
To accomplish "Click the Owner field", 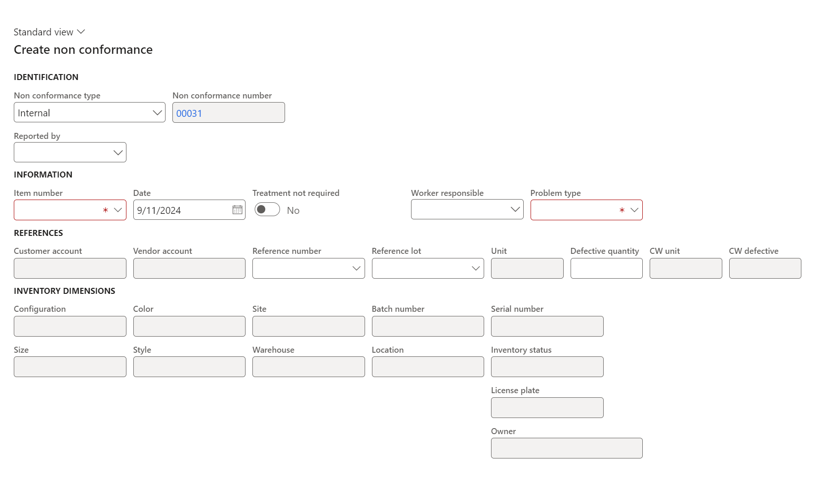I will pyautogui.click(x=566, y=448).
